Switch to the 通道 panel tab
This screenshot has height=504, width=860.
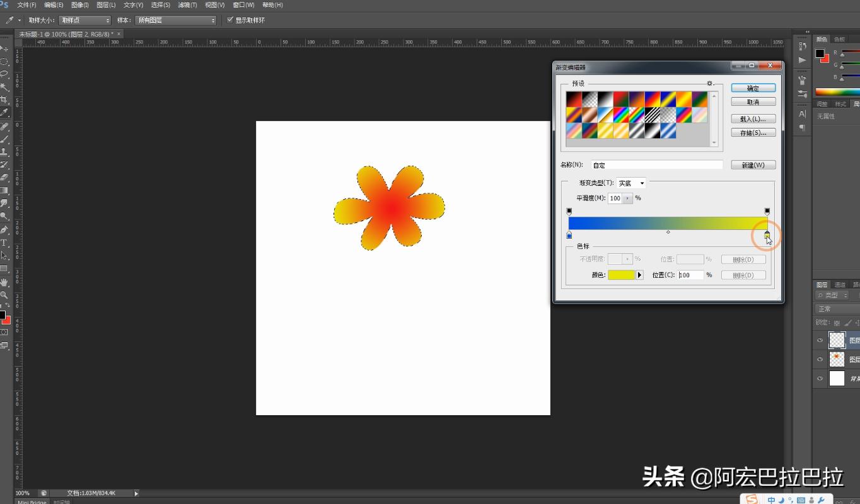tap(839, 284)
